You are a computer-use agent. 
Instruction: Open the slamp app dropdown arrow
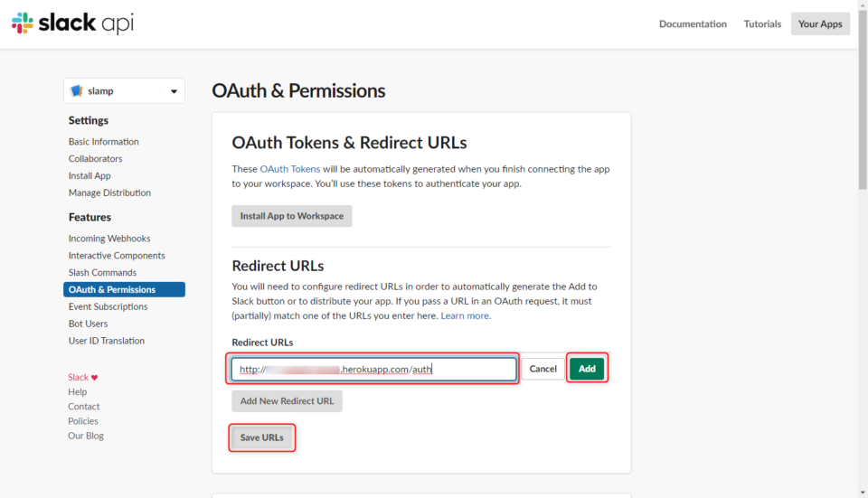(174, 91)
